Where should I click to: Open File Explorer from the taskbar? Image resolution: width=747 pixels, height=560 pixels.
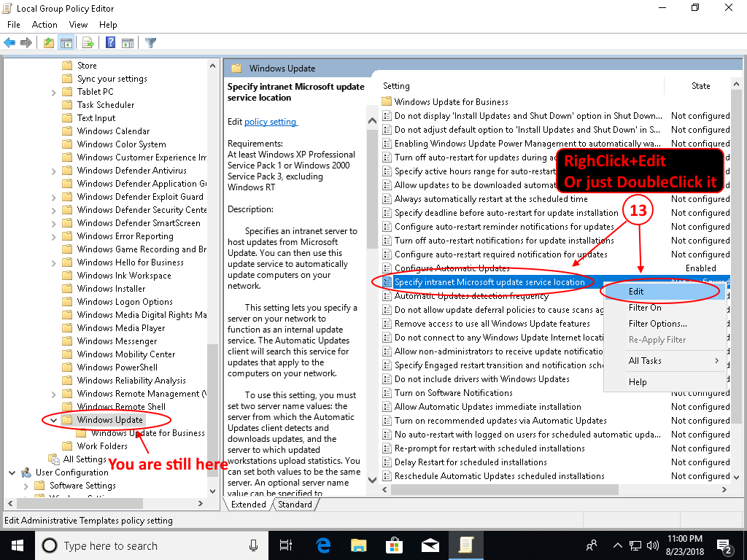pyautogui.click(x=358, y=545)
